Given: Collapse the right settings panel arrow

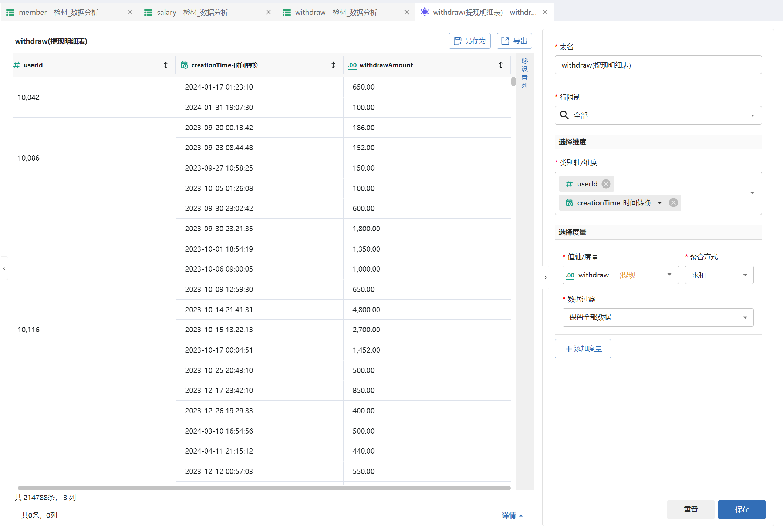Looking at the screenshot, I should point(546,277).
